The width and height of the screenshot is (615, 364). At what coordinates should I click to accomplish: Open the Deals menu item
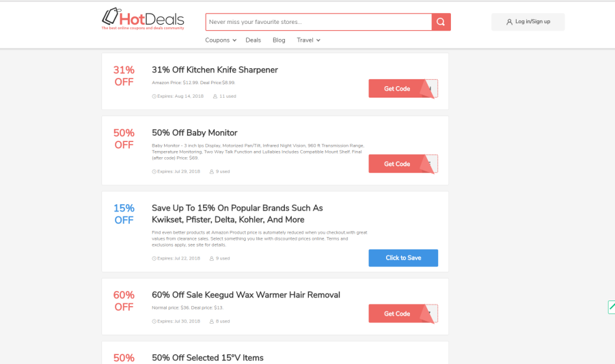(253, 40)
